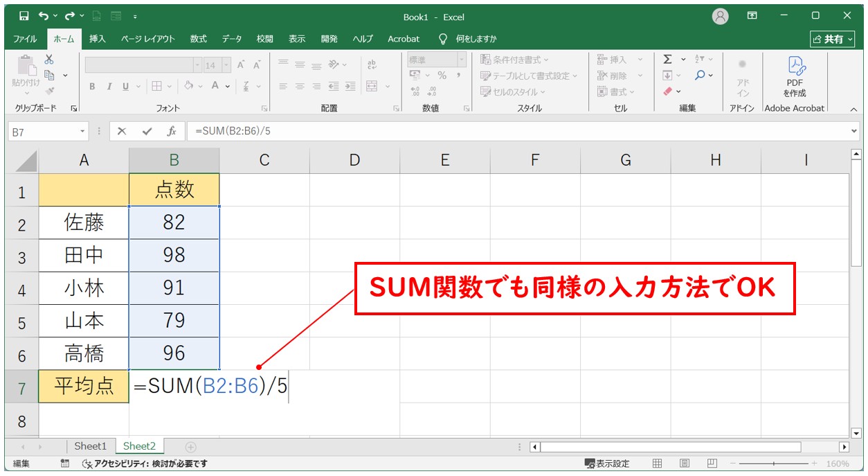Screen dimensions: 868x476
Task: Click the Increase Font Size icon
Action: tap(241, 65)
